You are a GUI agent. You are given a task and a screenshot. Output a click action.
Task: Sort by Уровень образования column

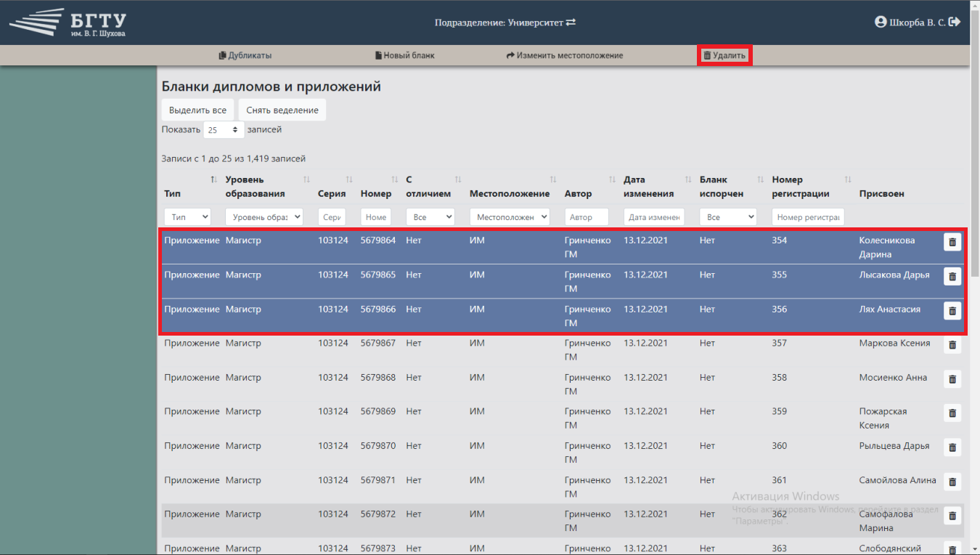click(x=306, y=179)
